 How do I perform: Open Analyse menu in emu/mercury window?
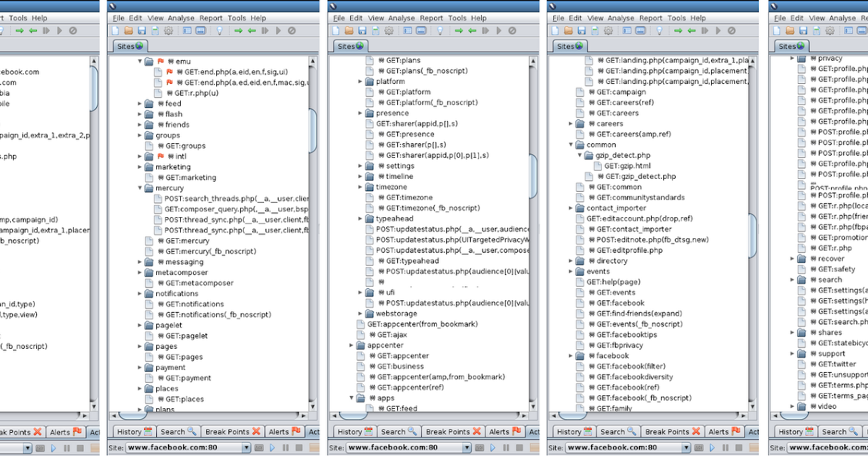pos(181,18)
